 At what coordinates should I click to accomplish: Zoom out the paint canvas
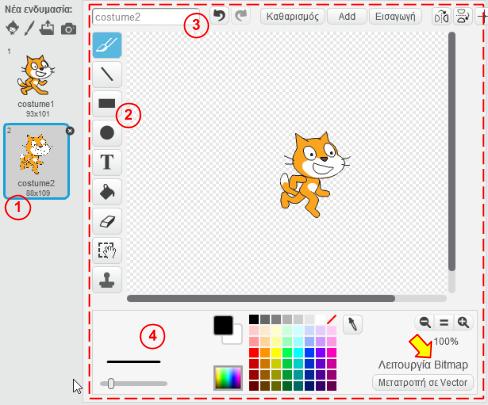click(425, 322)
